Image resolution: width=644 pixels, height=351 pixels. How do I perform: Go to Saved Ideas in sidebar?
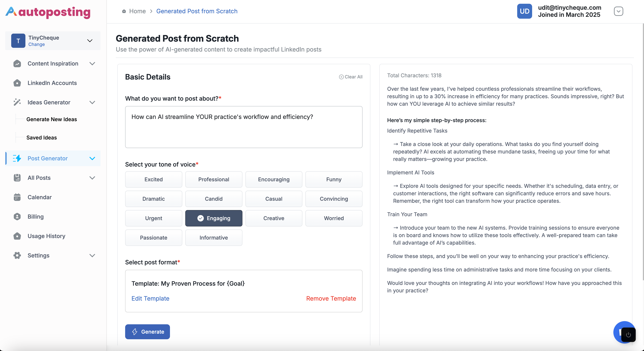(x=41, y=137)
